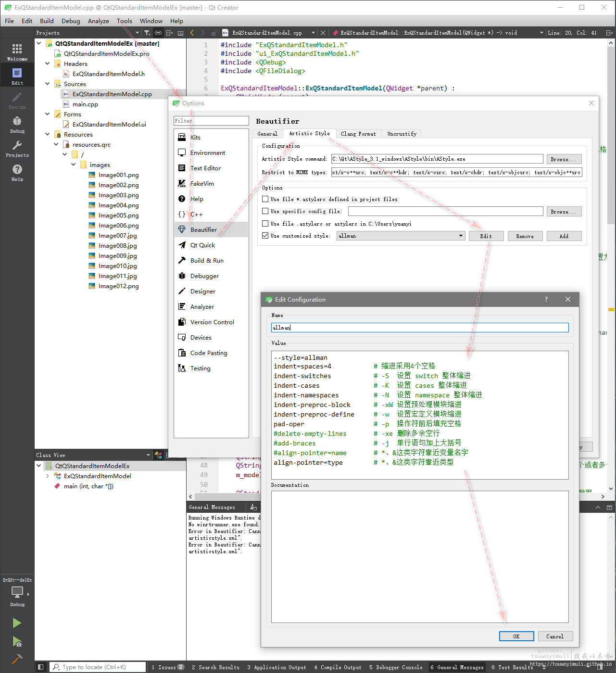Open Help mode icon
This screenshot has width=616, height=673.
click(x=17, y=169)
